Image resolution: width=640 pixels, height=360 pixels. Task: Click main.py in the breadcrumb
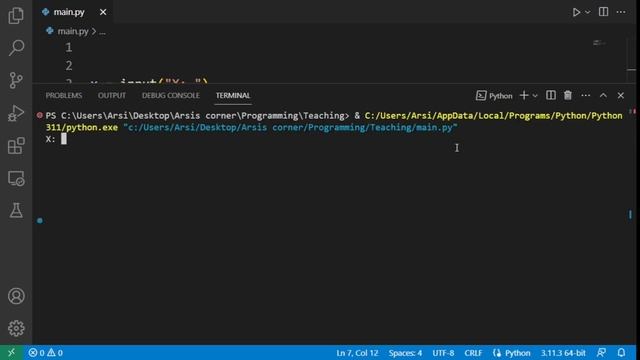pos(73,31)
